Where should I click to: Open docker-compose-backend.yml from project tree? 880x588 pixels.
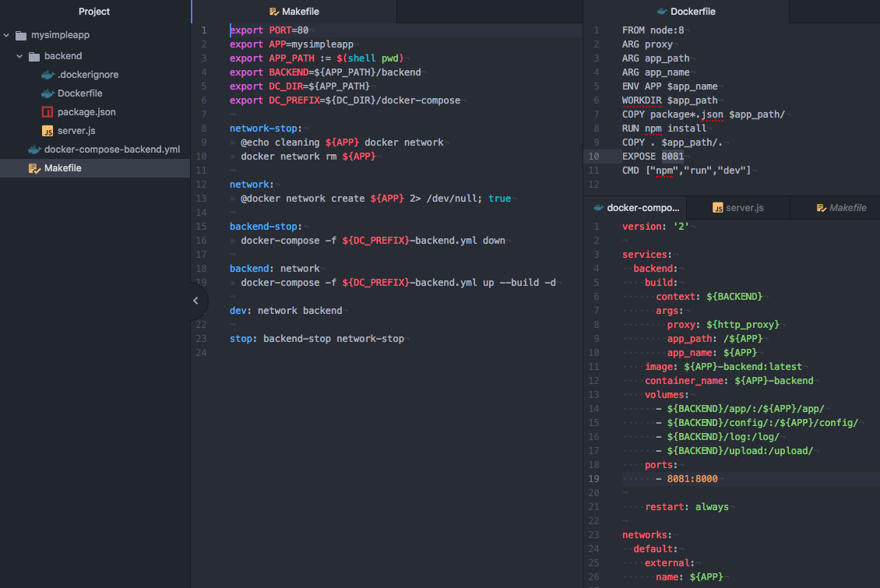point(112,150)
